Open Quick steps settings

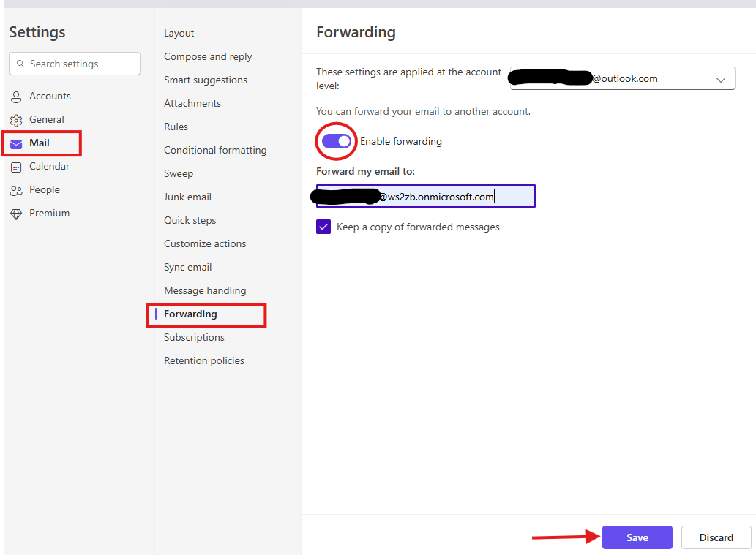click(190, 221)
